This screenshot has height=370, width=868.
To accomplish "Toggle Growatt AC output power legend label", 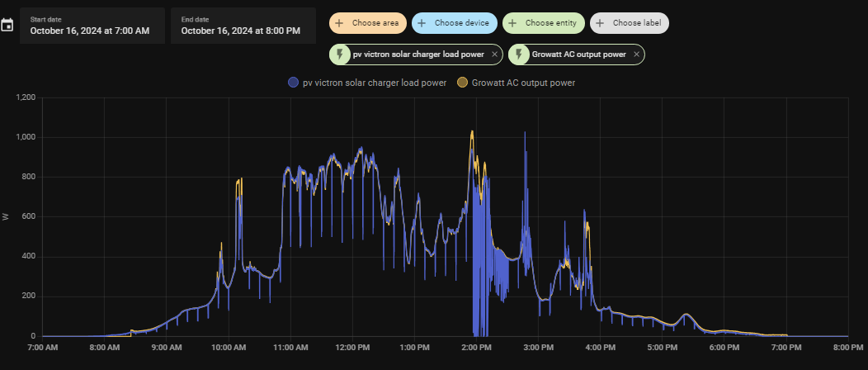I will (523, 83).
